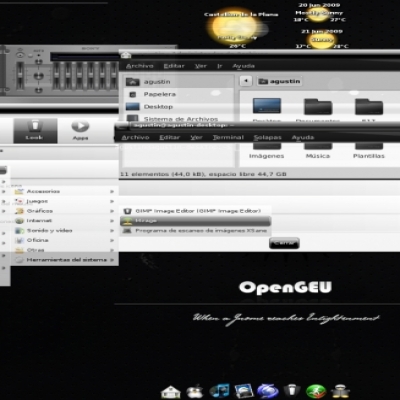Choose Mirage from the Gráficos submenu
This screenshot has width=400, height=400.
coord(195,221)
